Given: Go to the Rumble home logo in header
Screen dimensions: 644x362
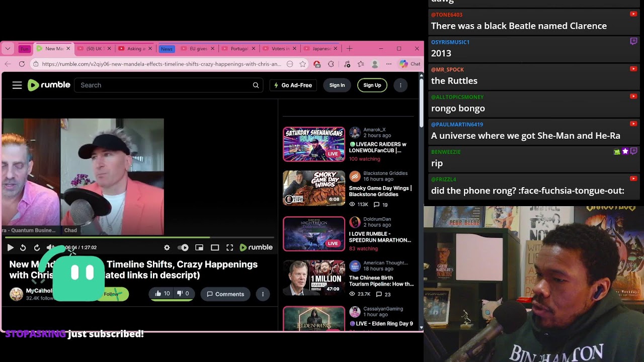Looking at the screenshot, I should [x=49, y=85].
